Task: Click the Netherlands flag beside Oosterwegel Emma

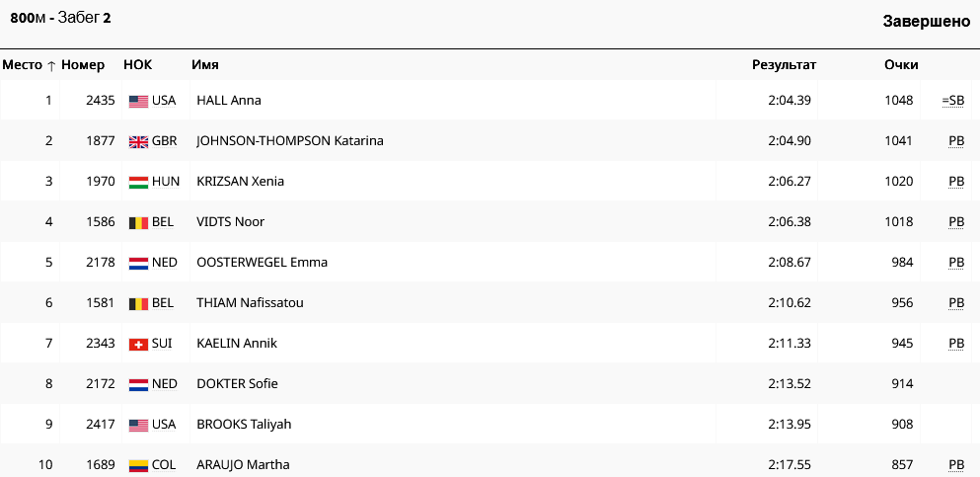Action: tap(138, 263)
